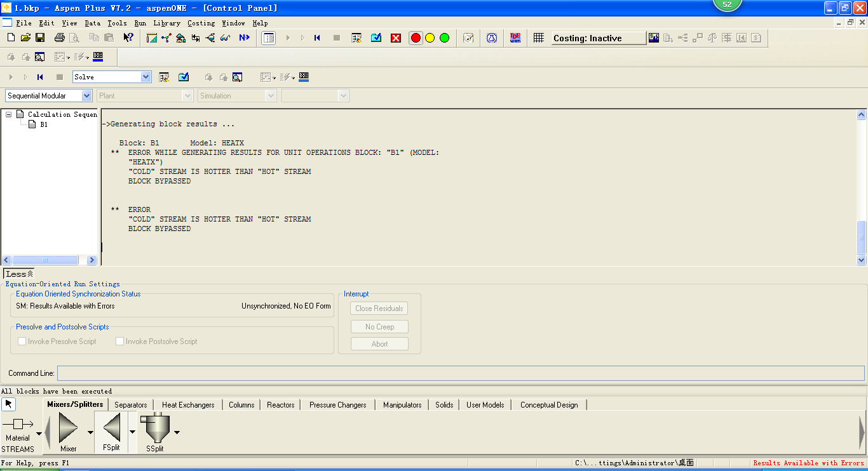Click the What's This help pointer icon

click(x=128, y=38)
